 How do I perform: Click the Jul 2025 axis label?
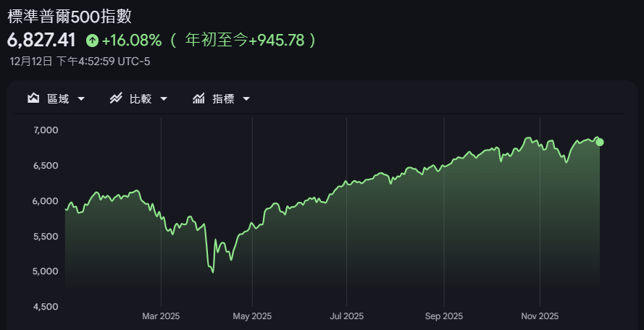pos(347,316)
